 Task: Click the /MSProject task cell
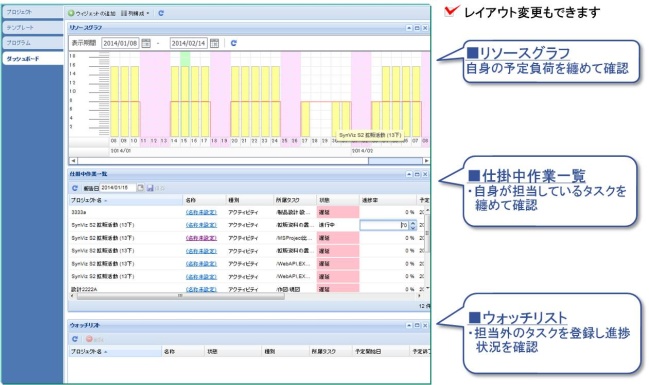click(295, 238)
